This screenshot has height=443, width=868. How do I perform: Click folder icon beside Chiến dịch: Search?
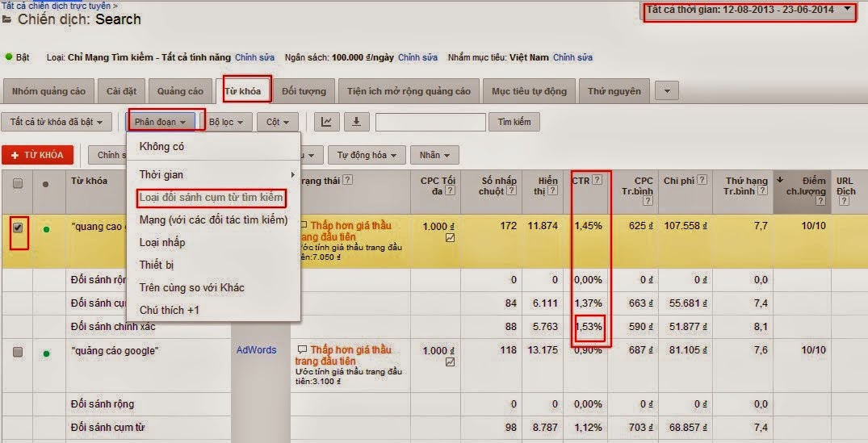(7, 20)
